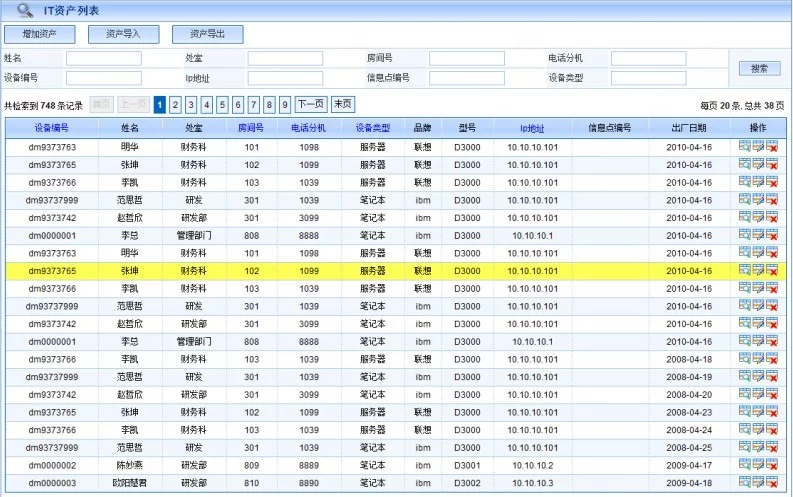This screenshot has height=497, width=793.
Task: Click the view icon in the yellow highlighted row
Action: 746,270
